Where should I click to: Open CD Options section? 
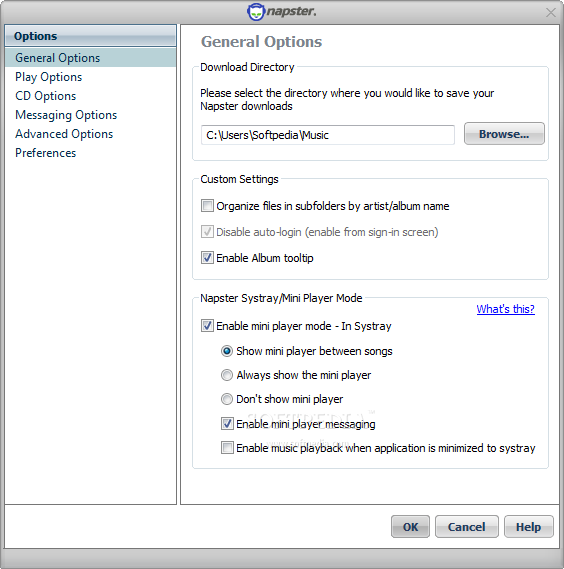pyautogui.click(x=46, y=96)
